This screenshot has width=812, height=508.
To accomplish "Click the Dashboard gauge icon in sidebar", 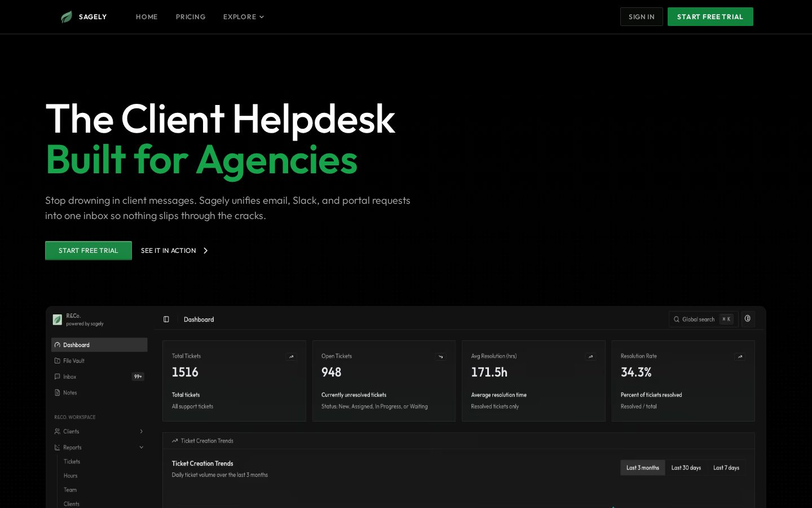I will pyautogui.click(x=58, y=345).
